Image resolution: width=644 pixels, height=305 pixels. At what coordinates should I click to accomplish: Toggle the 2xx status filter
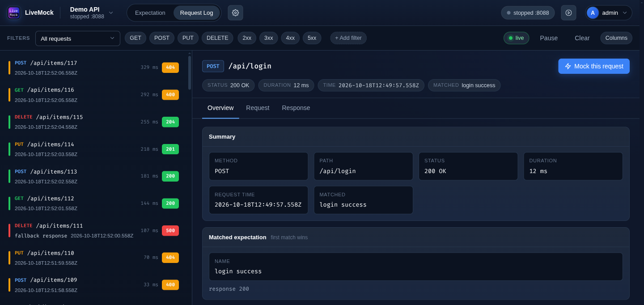click(247, 38)
